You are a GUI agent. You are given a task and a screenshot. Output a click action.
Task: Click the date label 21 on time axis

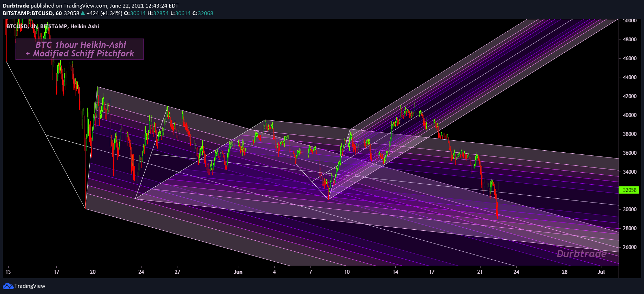[x=480, y=272]
